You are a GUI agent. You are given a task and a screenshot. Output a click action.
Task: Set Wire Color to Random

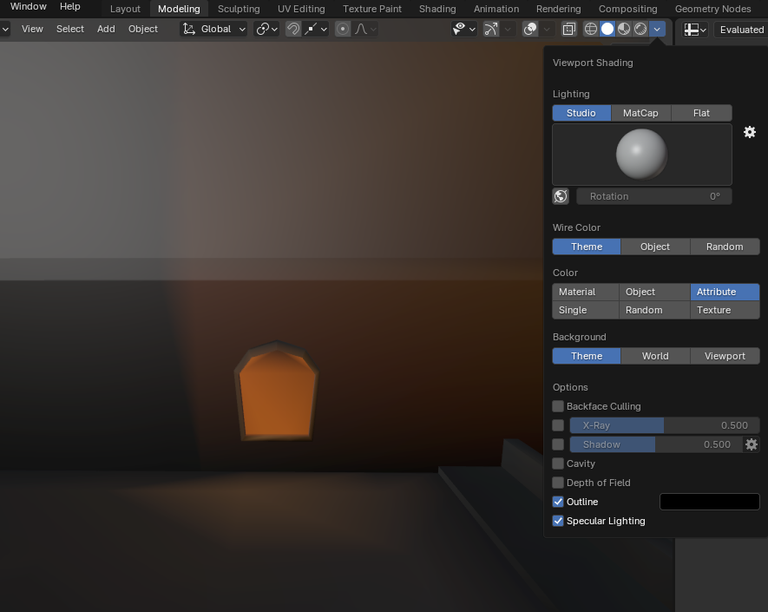tap(725, 247)
